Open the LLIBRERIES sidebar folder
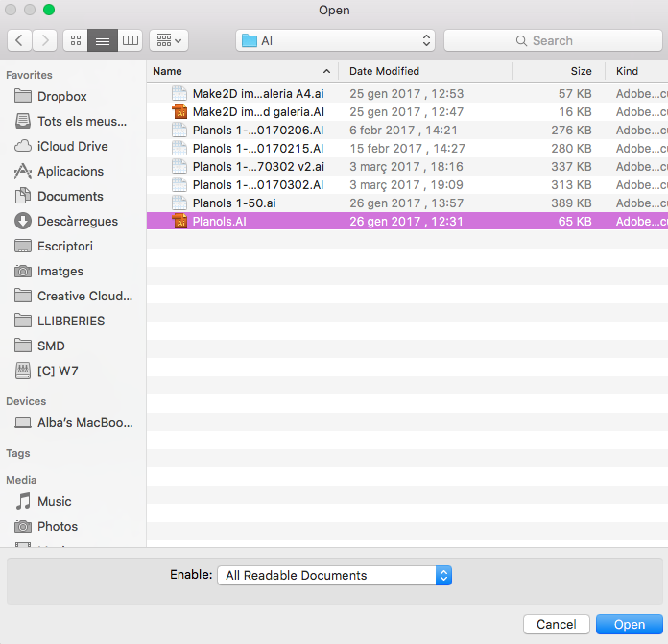The image size is (668, 644). pyautogui.click(x=71, y=321)
